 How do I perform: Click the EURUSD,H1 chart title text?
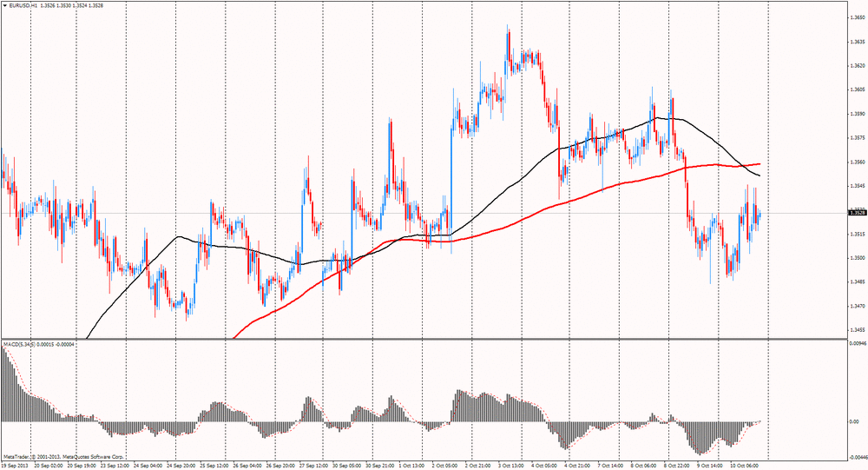(23, 5)
